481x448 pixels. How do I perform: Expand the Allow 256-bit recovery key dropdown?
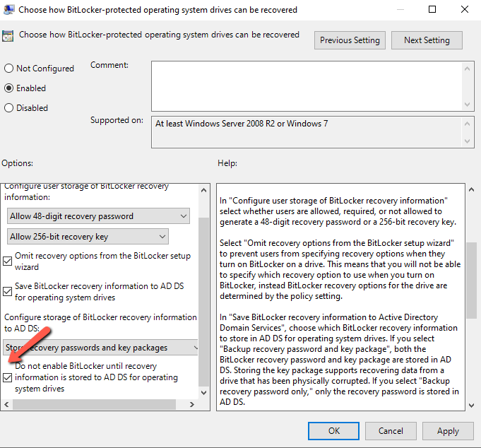pos(88,237)
